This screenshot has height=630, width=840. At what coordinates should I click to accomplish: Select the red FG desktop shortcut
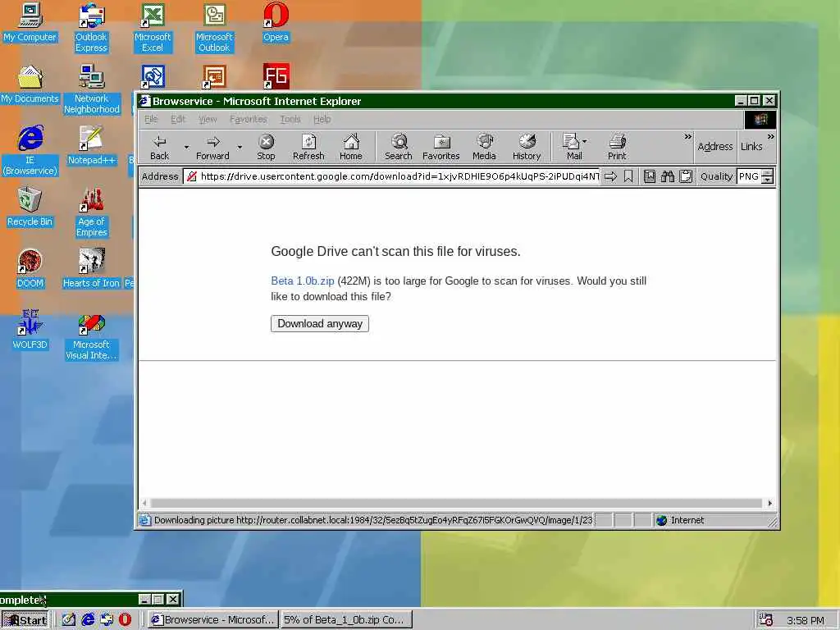[x=276, y=76]
